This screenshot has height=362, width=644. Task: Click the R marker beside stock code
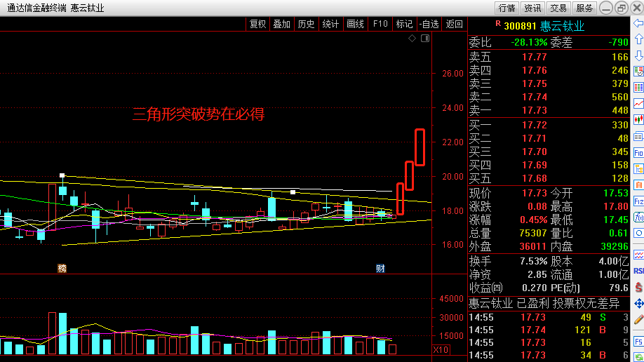tap(498, 24)
